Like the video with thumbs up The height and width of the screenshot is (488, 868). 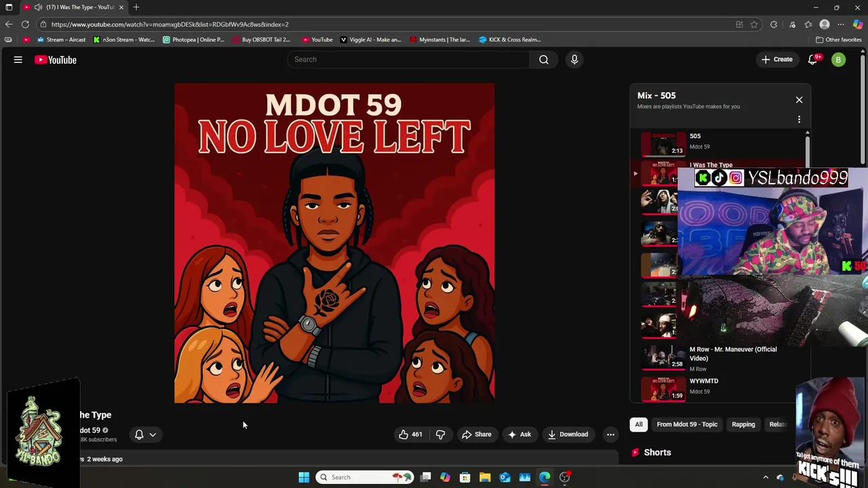[x=410, y=434]
